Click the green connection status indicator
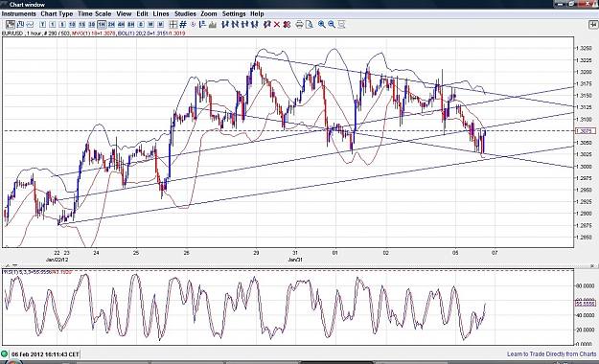The width and height of the screenshot is (599, 364). pos(4,354)
